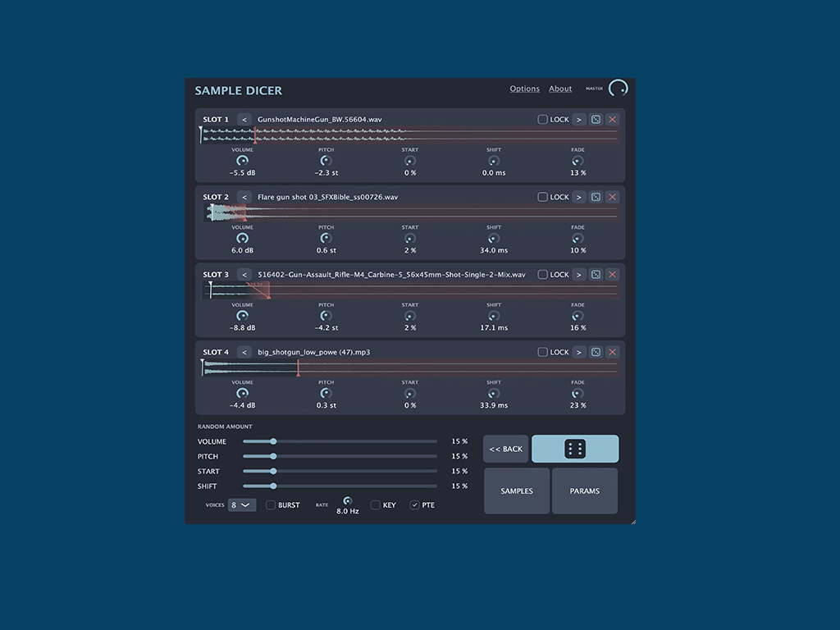This screenshot has width=840, height=630.
Task: Delete the Slot 4 sample
Action: click(612, 352)
